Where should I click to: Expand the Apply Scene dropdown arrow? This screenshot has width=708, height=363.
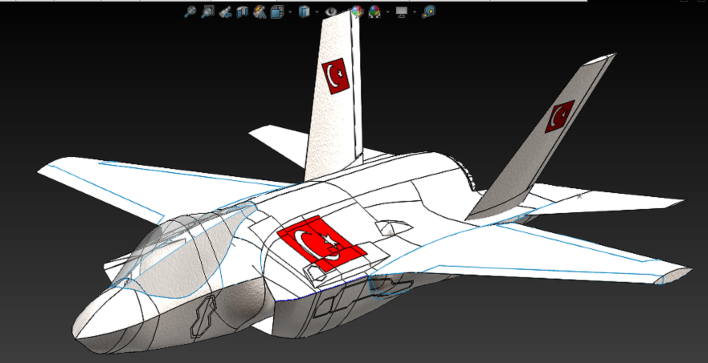coord(387,12)
